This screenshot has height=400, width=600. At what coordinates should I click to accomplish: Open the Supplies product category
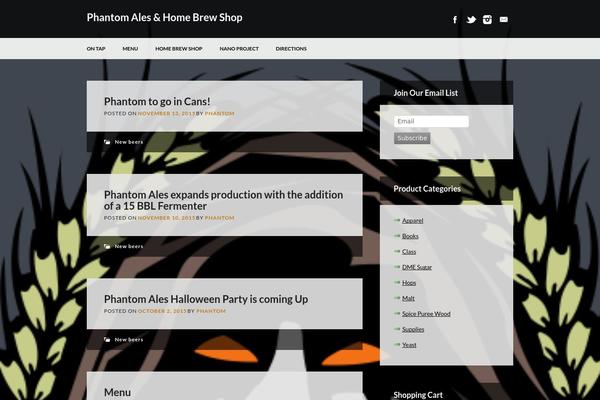(x=413, y=329)
